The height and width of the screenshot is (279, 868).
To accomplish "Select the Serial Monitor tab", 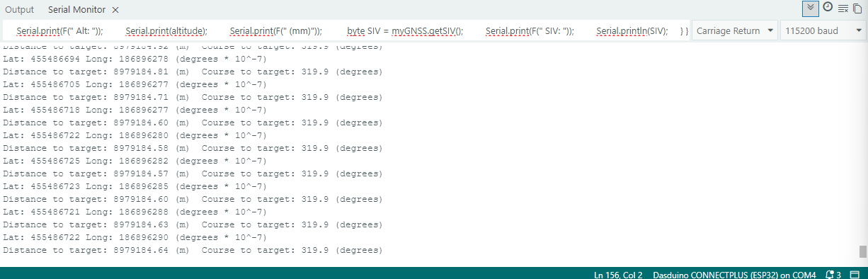I will pyautogui.click(x=77, y=10).
